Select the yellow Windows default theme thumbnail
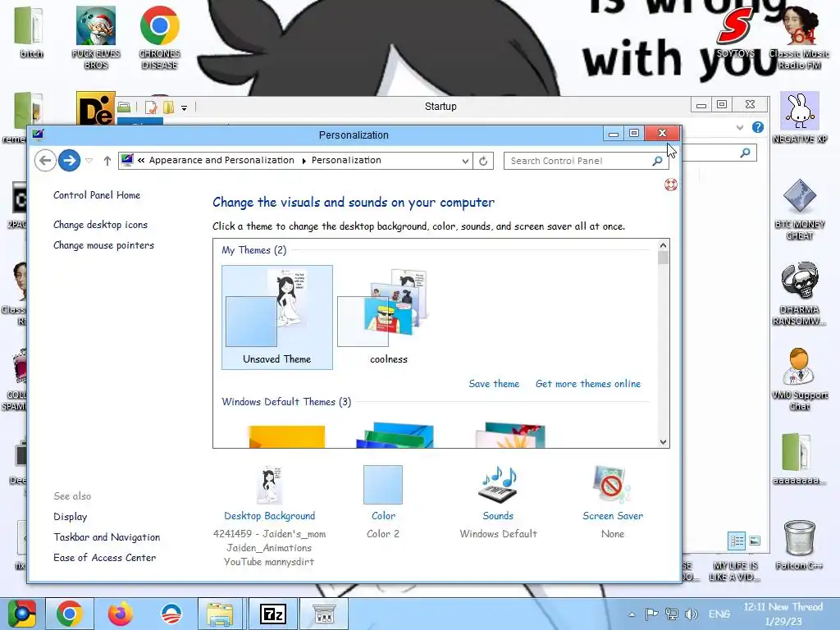This screenshot has width=840, height=630. pos(286,436)
